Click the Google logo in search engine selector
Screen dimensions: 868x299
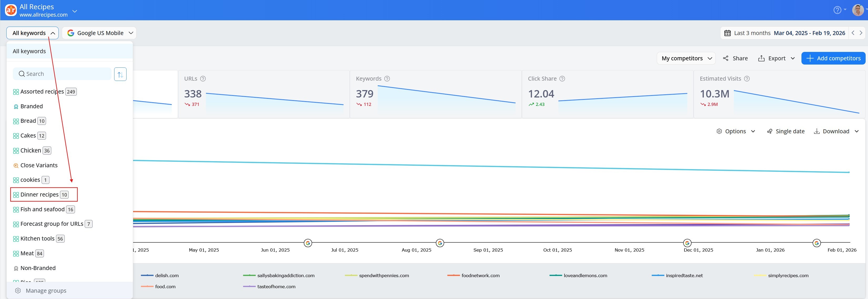click(x=70, y=33)
